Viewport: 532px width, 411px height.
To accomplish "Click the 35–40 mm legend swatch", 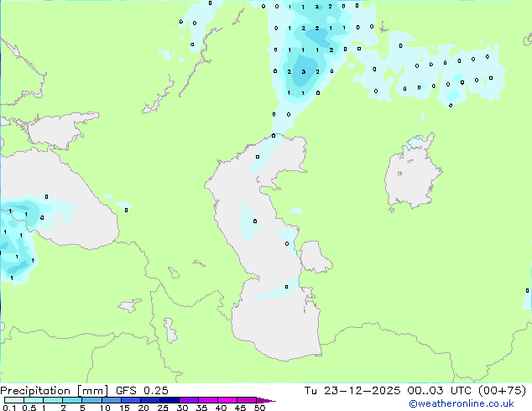I will (207, 400).
